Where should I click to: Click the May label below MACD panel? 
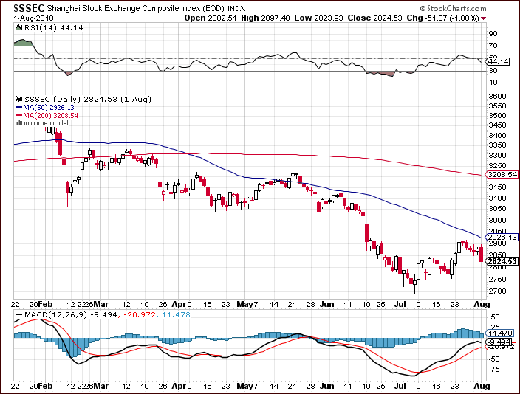coord(245,386)
